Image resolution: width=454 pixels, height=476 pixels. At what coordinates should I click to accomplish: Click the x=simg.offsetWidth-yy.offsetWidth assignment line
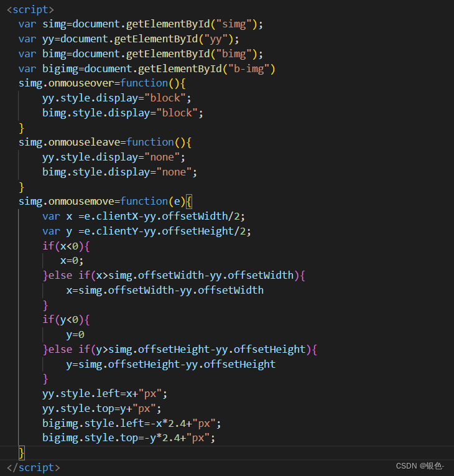coord(165,291)
